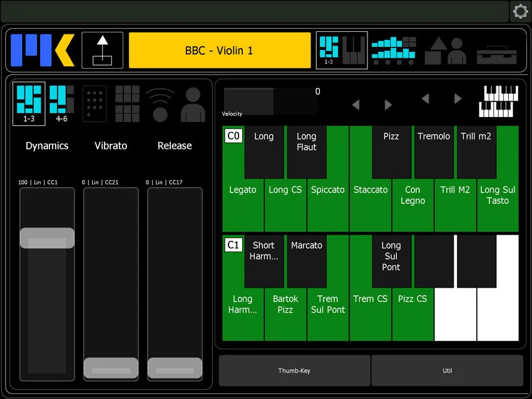The height and width of the screenshot is (399, 532).
Task: Click the upload/export arrow icon
Action: point(102,50)
